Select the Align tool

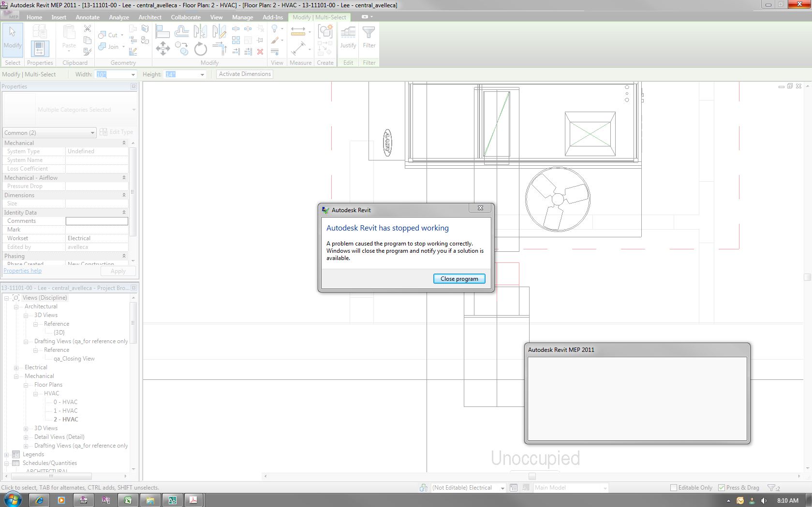pos(163,30)
